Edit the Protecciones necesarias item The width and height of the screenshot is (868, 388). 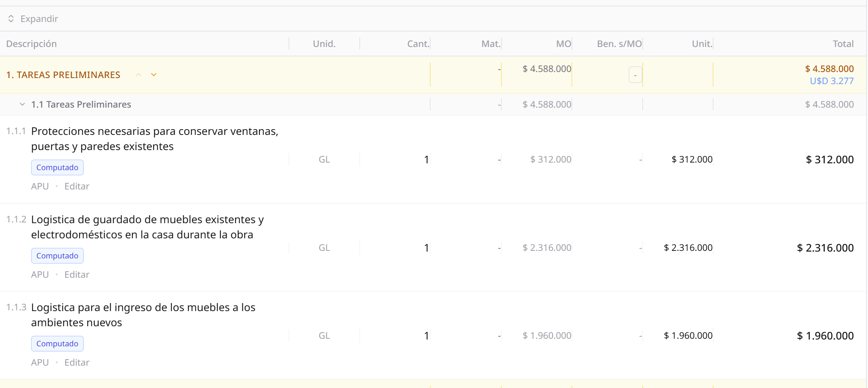coord(77,186)
